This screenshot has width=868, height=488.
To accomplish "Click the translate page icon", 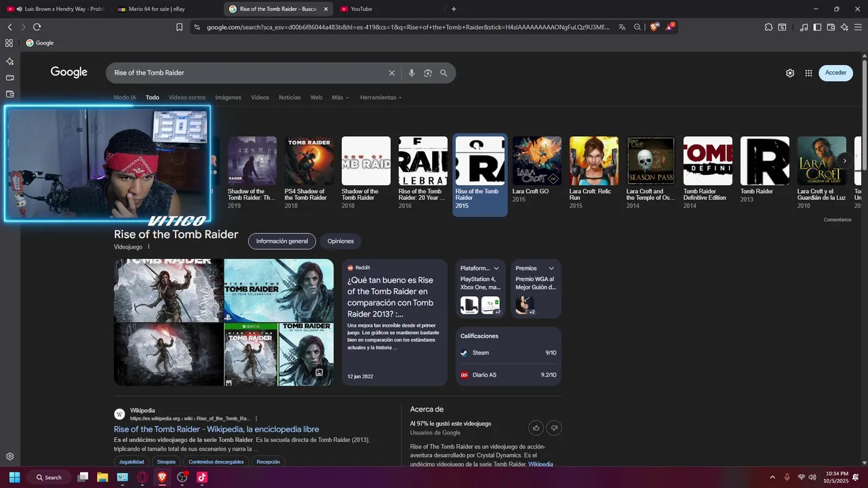I will tap(622, 27).
